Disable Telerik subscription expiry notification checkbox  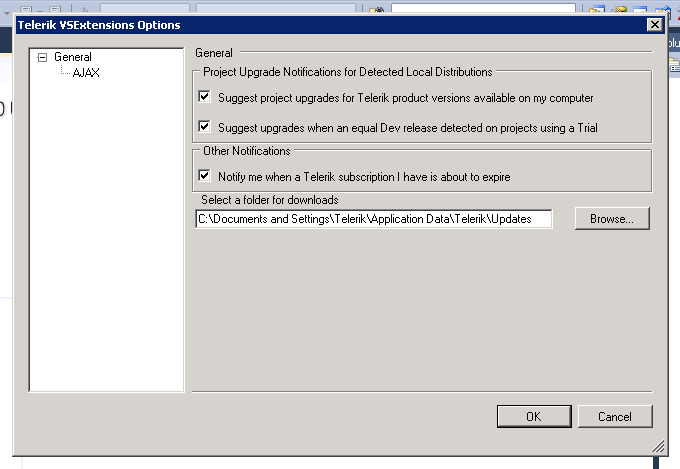[x=204, y=175]
